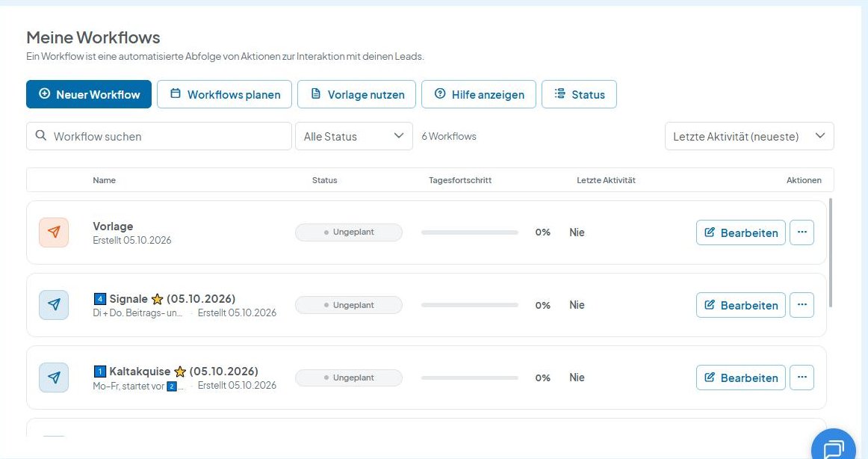
Task: Click Nie last activity in Vorlage row
Action: [577, 232]
